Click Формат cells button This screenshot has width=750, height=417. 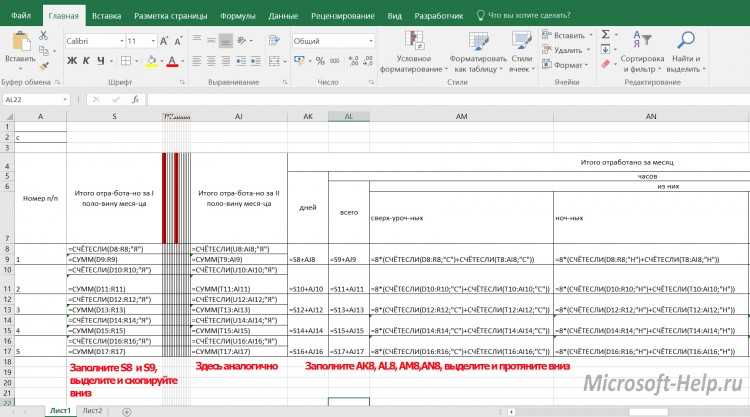[566, 65]
